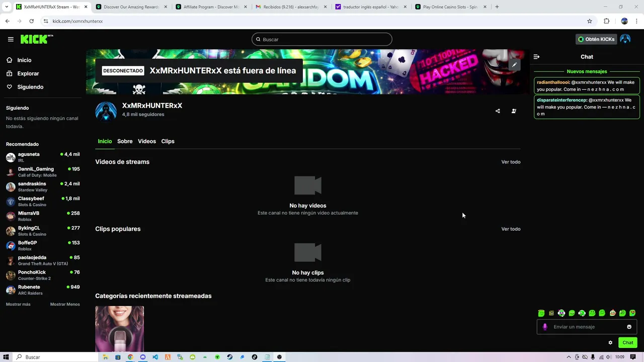The image size is (644, 362).
Task: Click the user icon next to share
Action: (x=514, y=111)
